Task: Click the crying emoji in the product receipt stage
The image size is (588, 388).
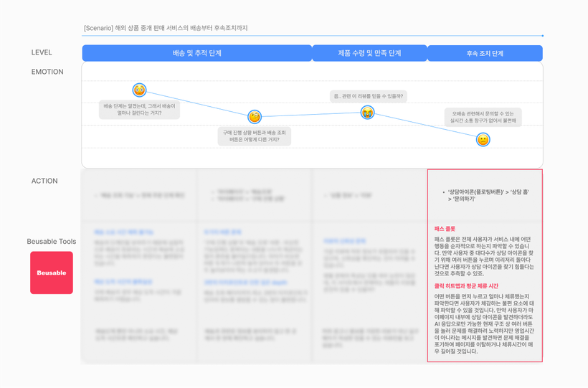Action: coord(367,113)
